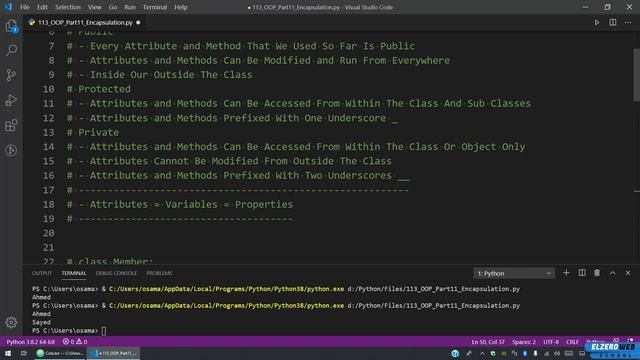
Task: Open the Extensions view
Action: [11, 125]
